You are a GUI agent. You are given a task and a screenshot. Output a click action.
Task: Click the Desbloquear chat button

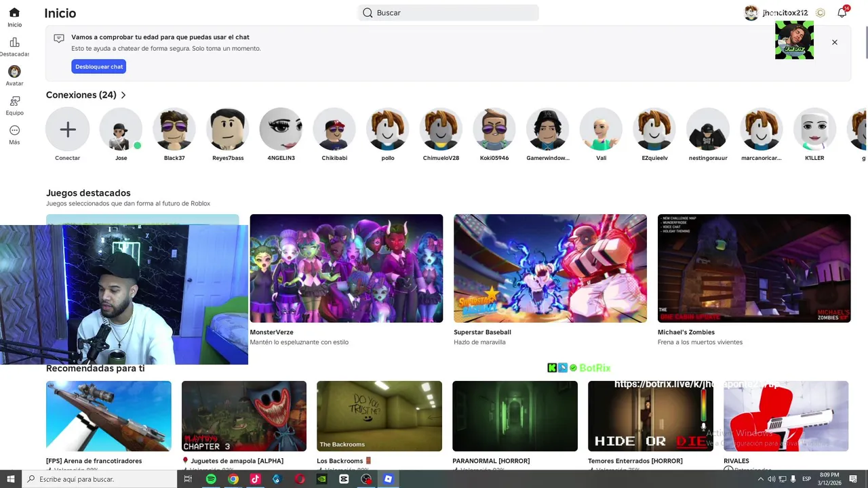(98, 66)
